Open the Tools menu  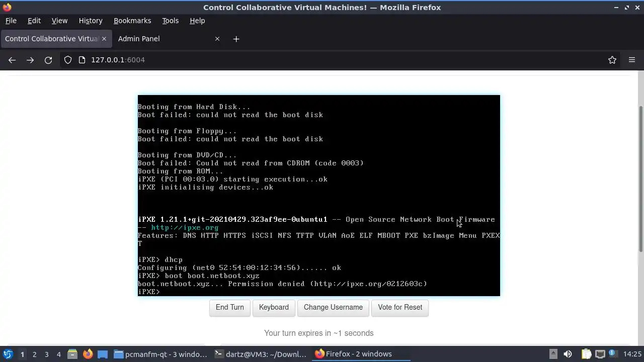[170, 21]
